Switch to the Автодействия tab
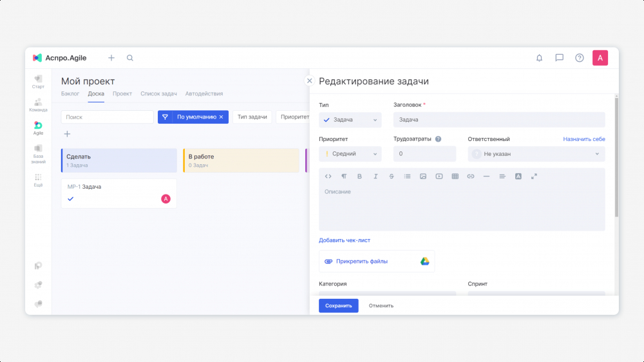 [x=204, y=93]
